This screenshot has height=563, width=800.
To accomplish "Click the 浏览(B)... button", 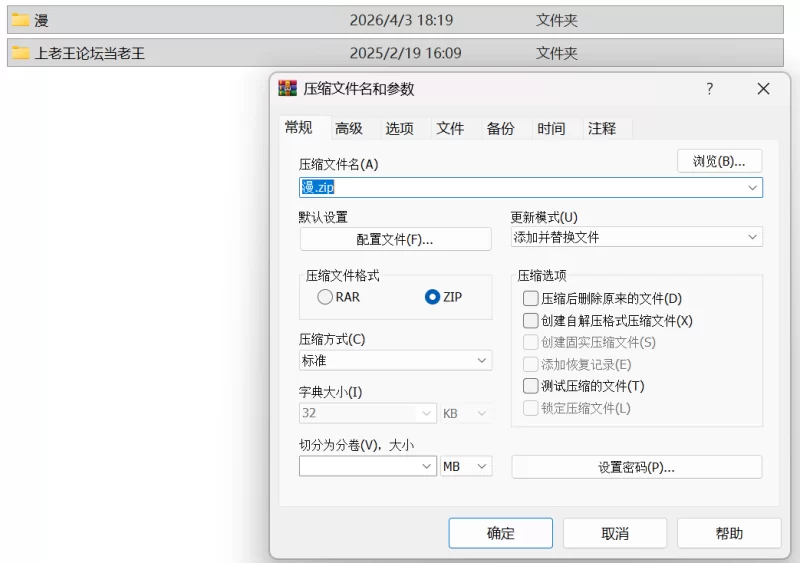I will 719,161.
